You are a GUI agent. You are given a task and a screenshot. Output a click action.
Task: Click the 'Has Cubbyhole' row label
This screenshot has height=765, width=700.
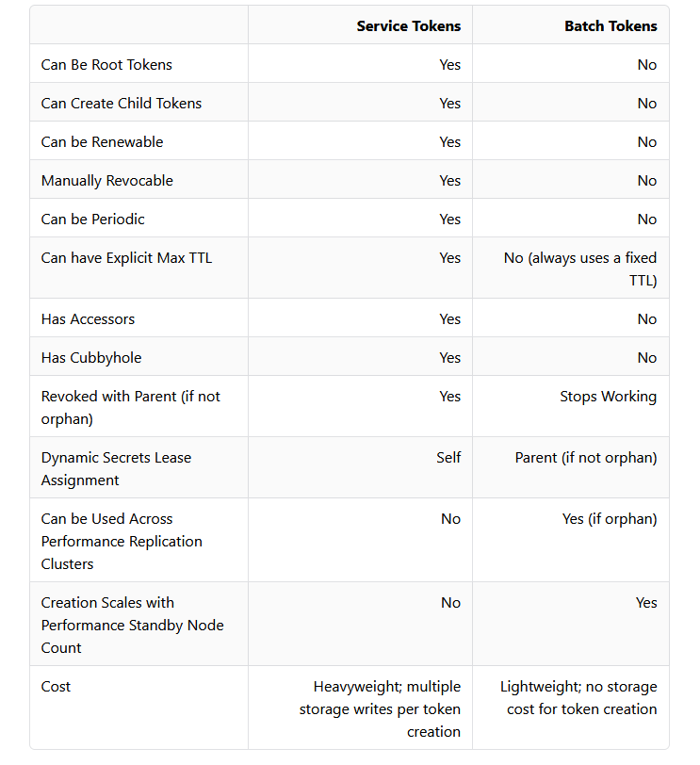click(x=91, y=358)
